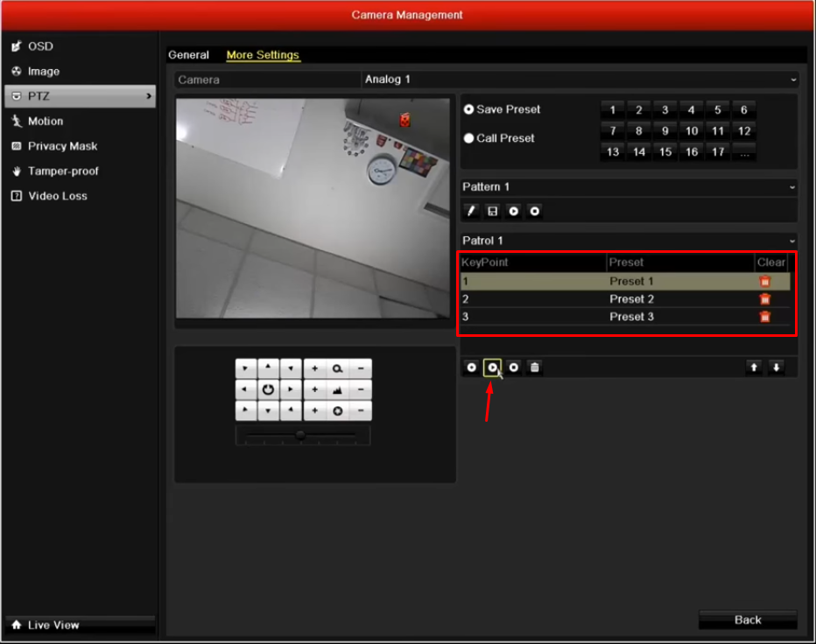
Task: Clear Preset 1 using its red trash icon
Action: pyautogui.click(x=764, y=282)
